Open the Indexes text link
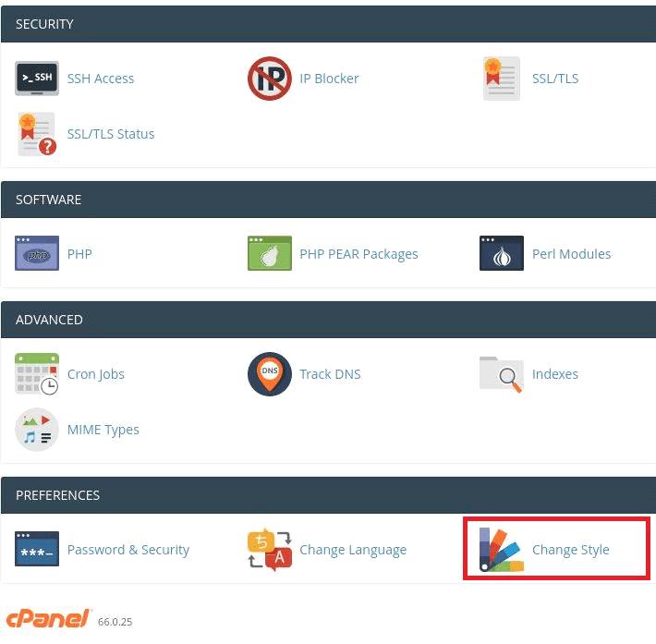 point(554,373)
